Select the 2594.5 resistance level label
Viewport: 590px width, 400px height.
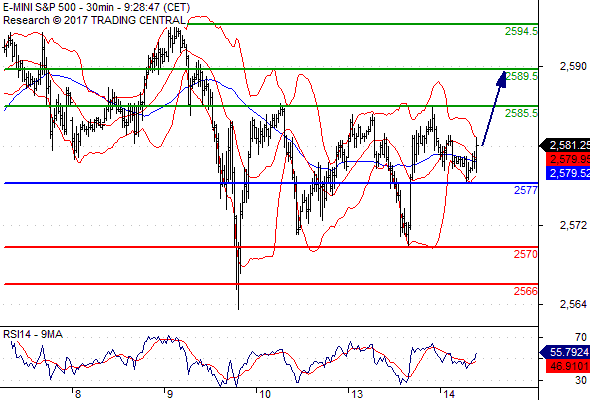coord(521,31)
